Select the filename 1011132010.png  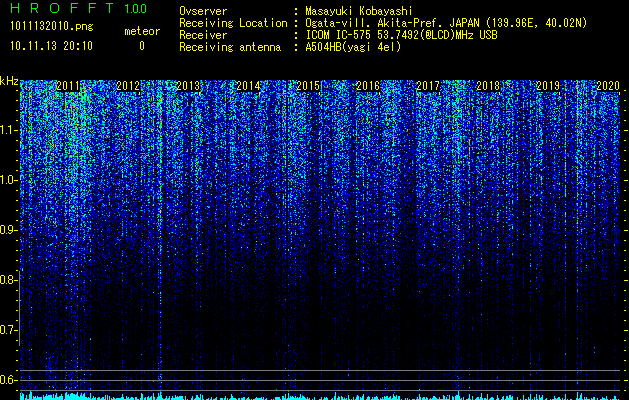point(52,26)
